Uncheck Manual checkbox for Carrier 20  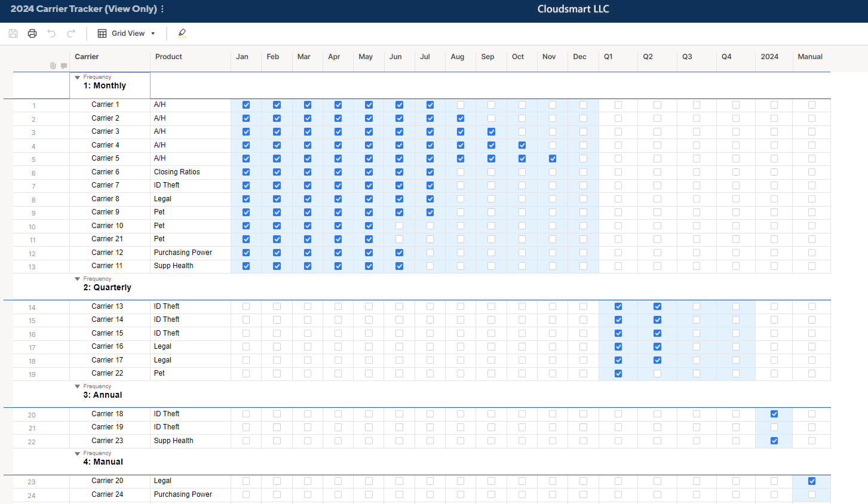(812, 481)
